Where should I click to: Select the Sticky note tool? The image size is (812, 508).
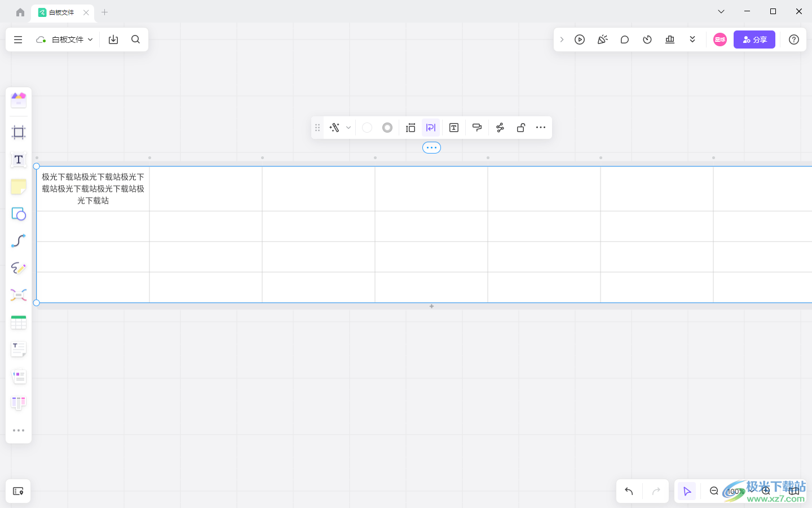coord(19,187)
